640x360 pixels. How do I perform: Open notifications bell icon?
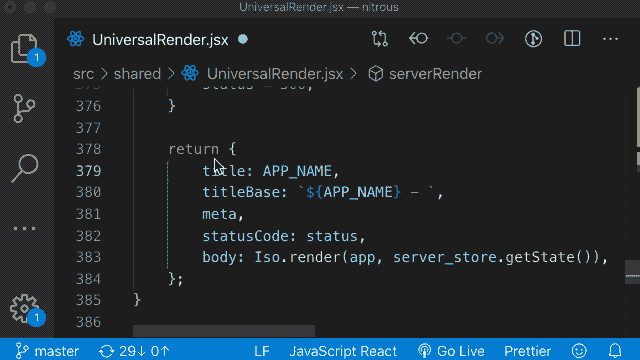point(615,351)
